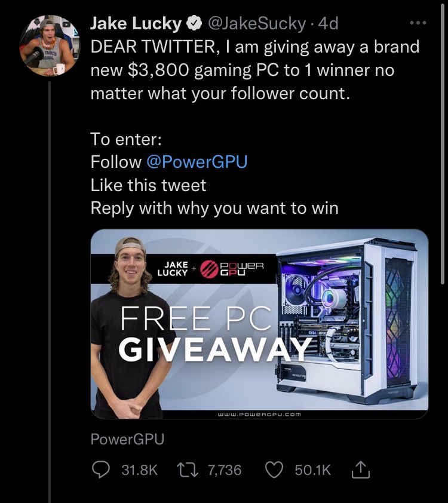Click the verified badge next to Jake Lucky
Viewport: 448px width, 503px height.
click(194, 24)
